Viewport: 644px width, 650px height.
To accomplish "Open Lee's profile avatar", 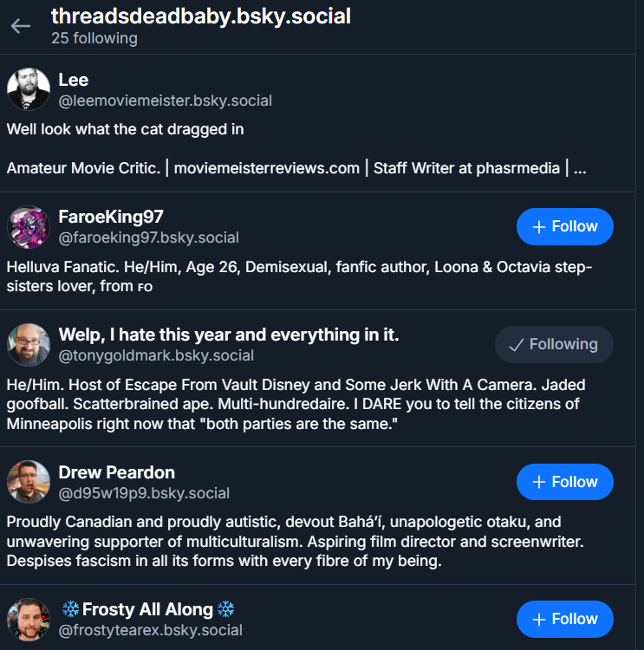I will tap(29, 89).
